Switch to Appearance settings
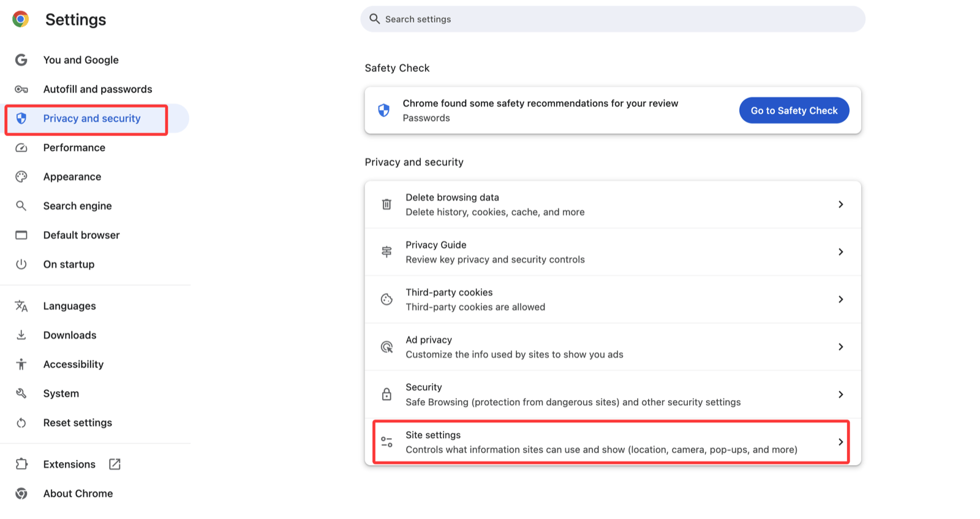 coord(72,176)
